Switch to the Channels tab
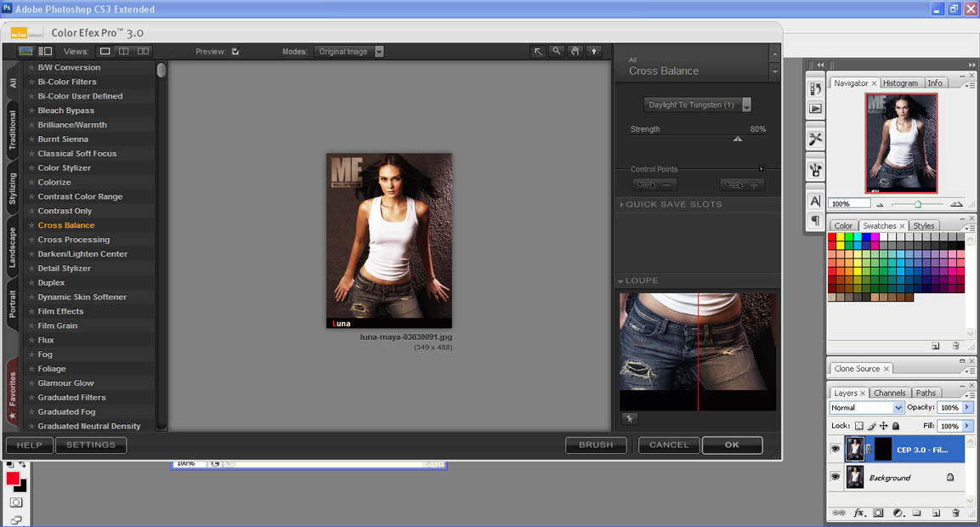 [x=889, y=394]
